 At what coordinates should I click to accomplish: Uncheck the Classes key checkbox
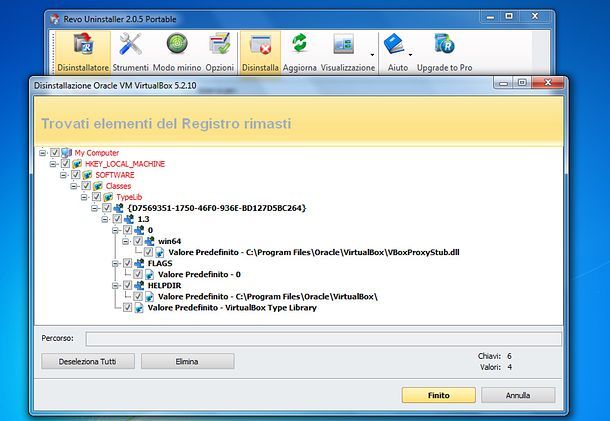[x=86, y=186]
